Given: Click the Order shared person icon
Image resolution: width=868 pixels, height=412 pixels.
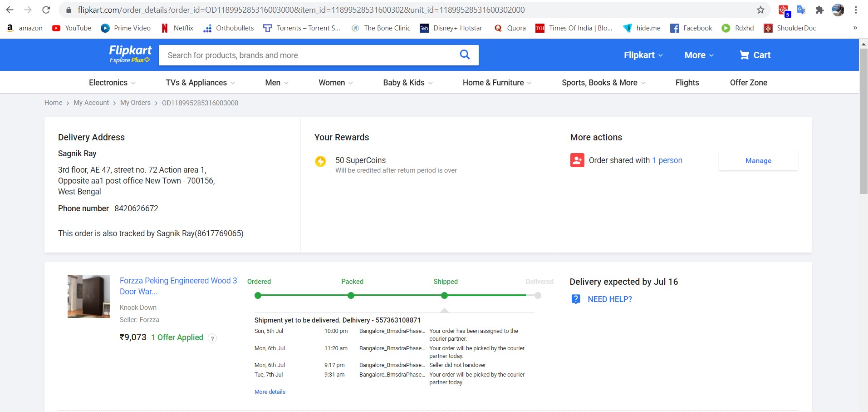Looking at the screenshot, I should tap(577, 160).
